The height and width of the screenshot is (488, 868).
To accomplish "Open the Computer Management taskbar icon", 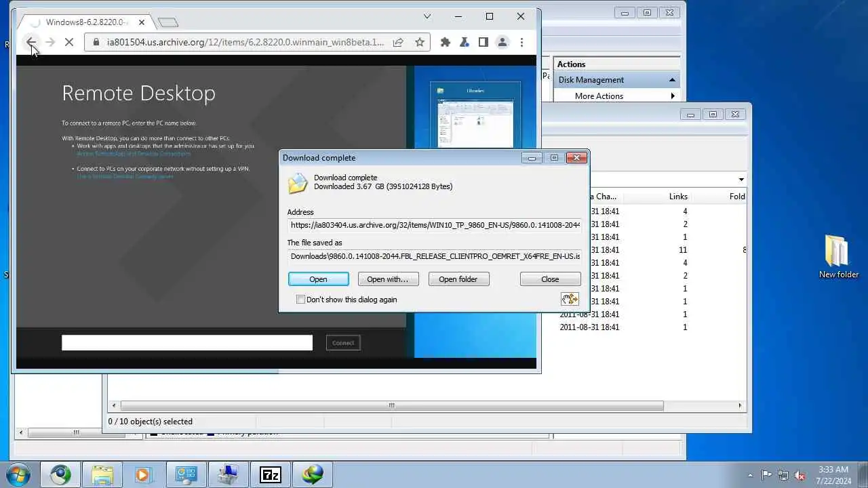I will pos(186,474).
